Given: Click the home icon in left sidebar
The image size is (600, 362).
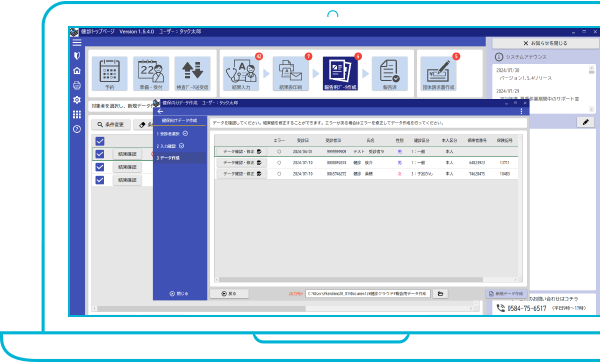Looking at the screenshot, I should 77,71.
